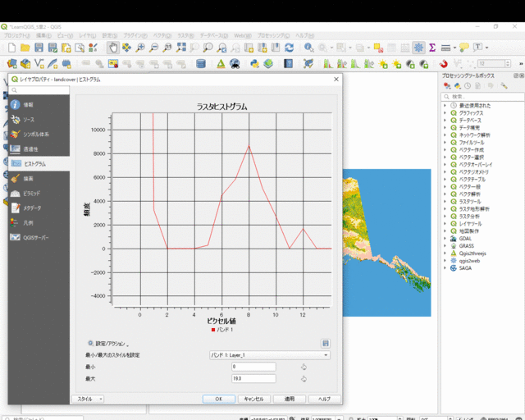
Task: Activate the Identify Features tool
Action: tap(308, 48)
